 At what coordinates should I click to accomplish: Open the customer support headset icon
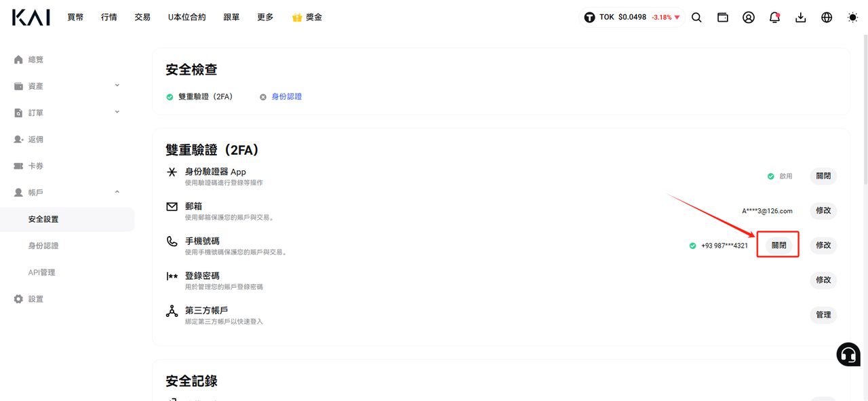(x=848, y=354)
